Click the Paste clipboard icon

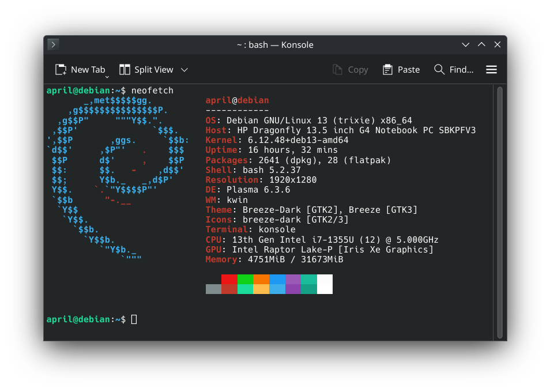point(387,69)
